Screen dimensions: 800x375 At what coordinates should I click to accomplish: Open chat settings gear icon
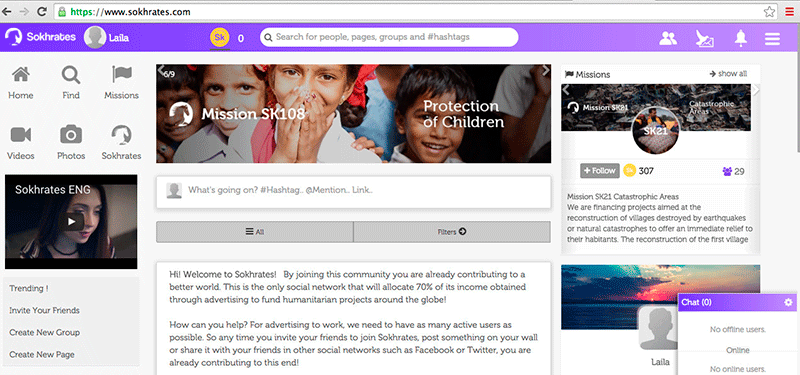(x=788, y=303)
